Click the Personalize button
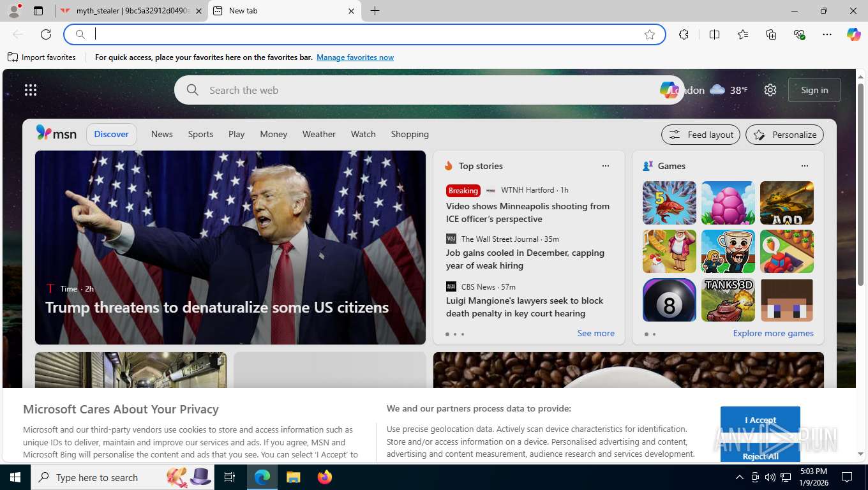The height and width of the screenshot is (490, 868). (785, 135)
